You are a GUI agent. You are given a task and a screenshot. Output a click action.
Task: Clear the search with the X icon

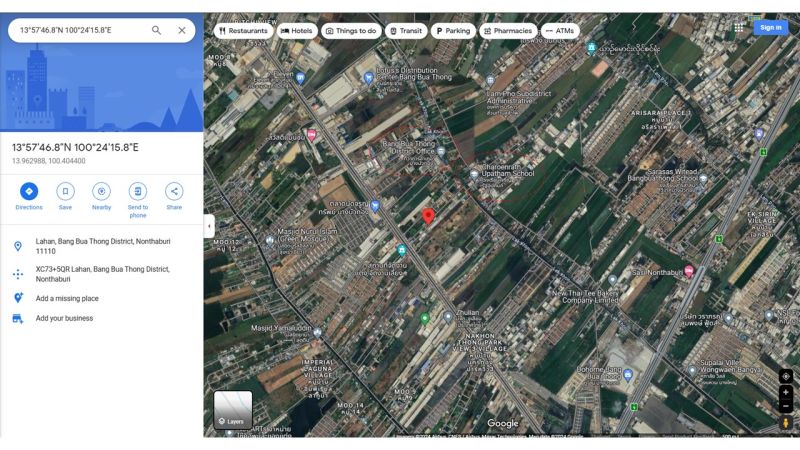(182, 30)
